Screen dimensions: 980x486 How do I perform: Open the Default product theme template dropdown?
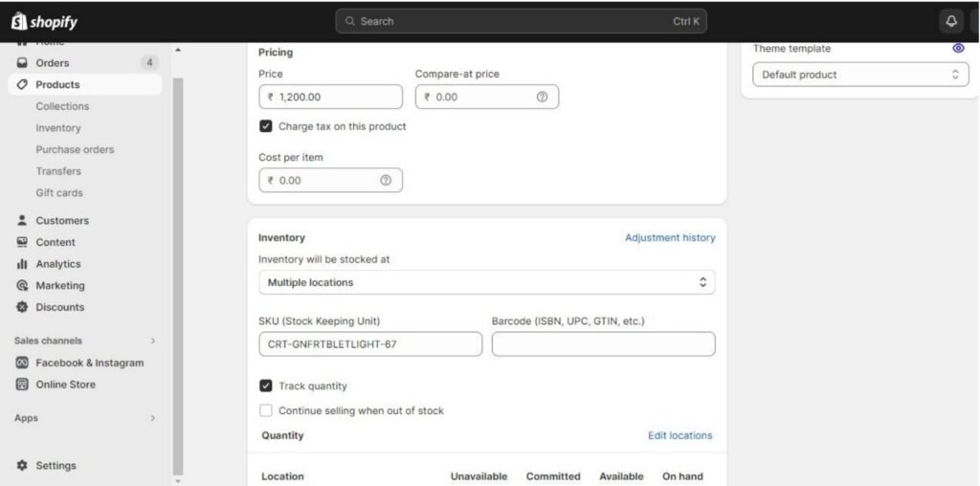click(860, 75)
